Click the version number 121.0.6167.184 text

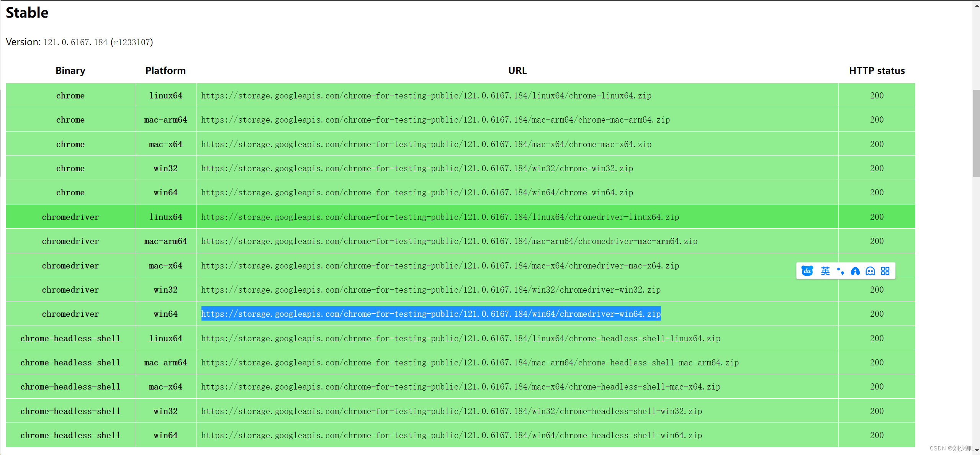(x=75, y=43)
